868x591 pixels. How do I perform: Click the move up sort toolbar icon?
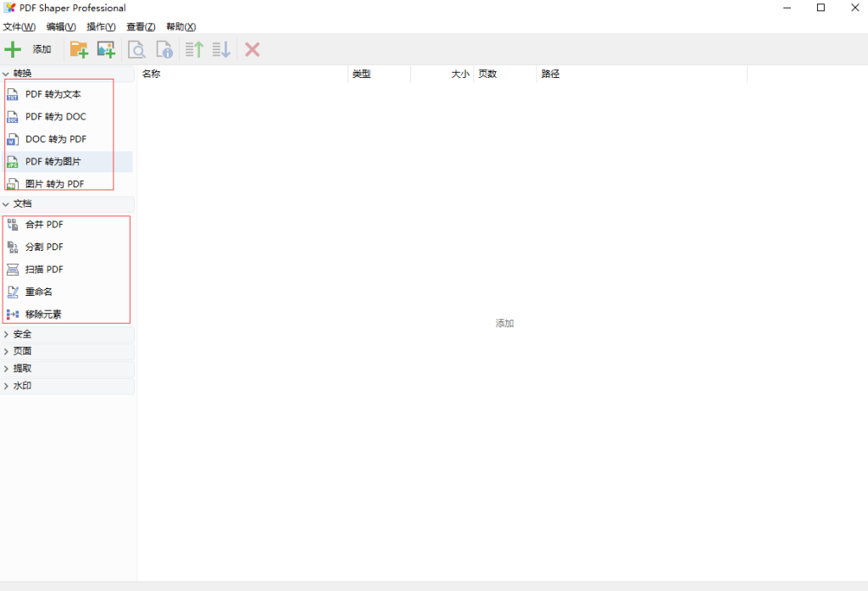click(192, 49)
